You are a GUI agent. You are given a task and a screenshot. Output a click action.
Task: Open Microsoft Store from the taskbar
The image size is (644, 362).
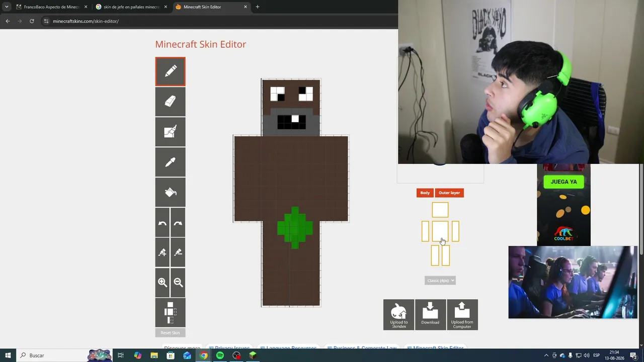(x=171, y=355)
